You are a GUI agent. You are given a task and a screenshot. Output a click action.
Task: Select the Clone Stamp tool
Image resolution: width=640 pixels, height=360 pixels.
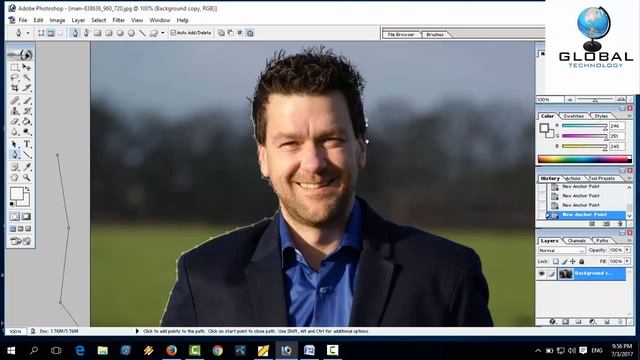tap(15, 111)
